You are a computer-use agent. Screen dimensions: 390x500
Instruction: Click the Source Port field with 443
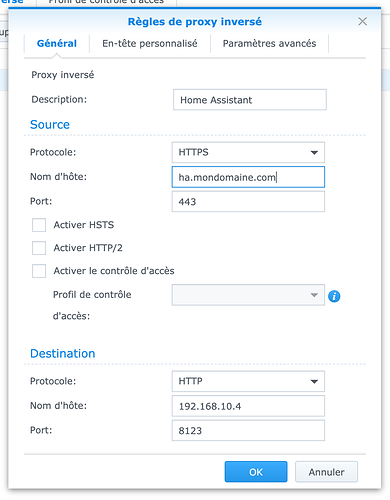click(248, 201)
